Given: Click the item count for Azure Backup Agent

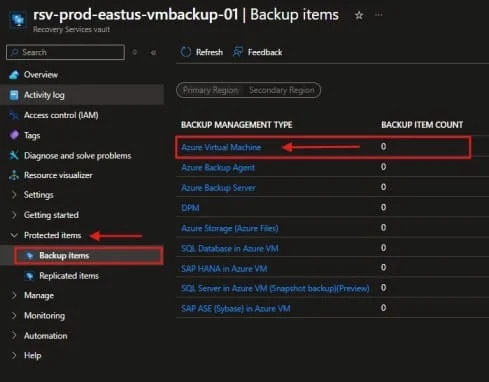Looking at the screenshot, I should click(x=383, y=167).
